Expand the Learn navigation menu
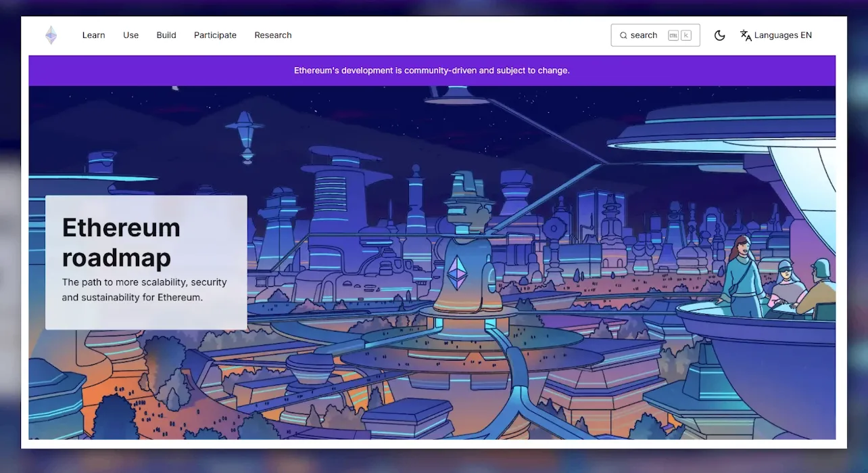This screenshot has width=868, height=473. [x=93, y=35]
